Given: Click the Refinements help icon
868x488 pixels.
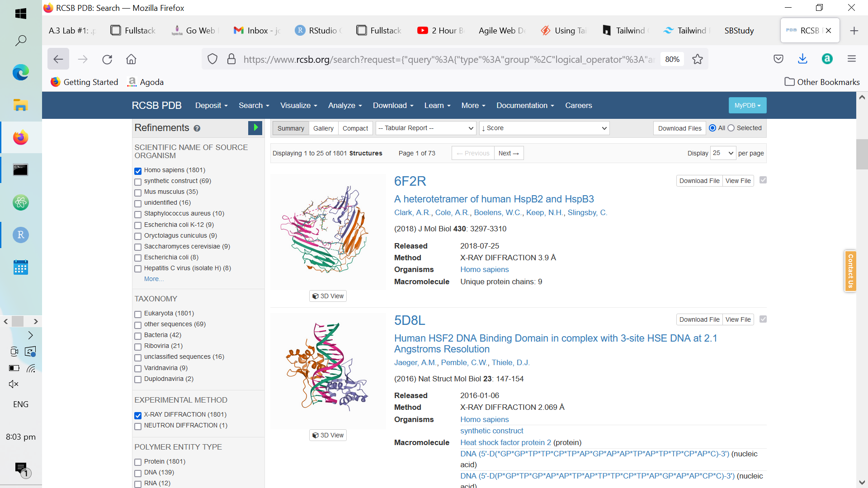Looking at the screenshot, I should pos(197,128).
